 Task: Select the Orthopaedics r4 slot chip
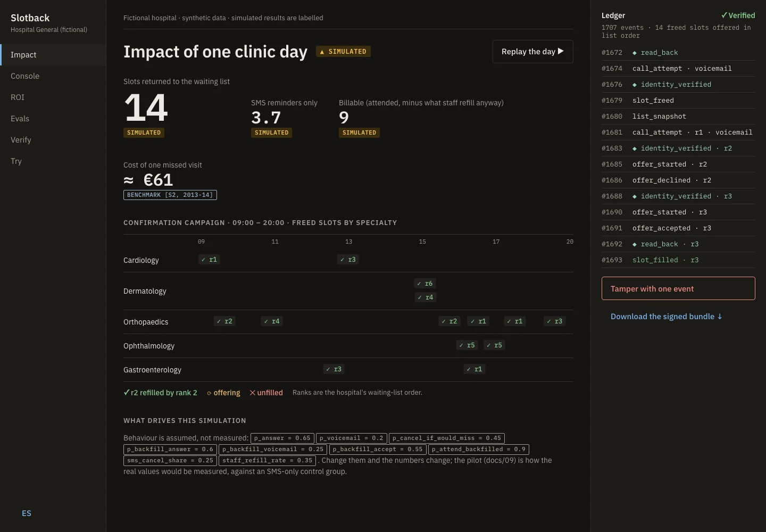point(272,321)
